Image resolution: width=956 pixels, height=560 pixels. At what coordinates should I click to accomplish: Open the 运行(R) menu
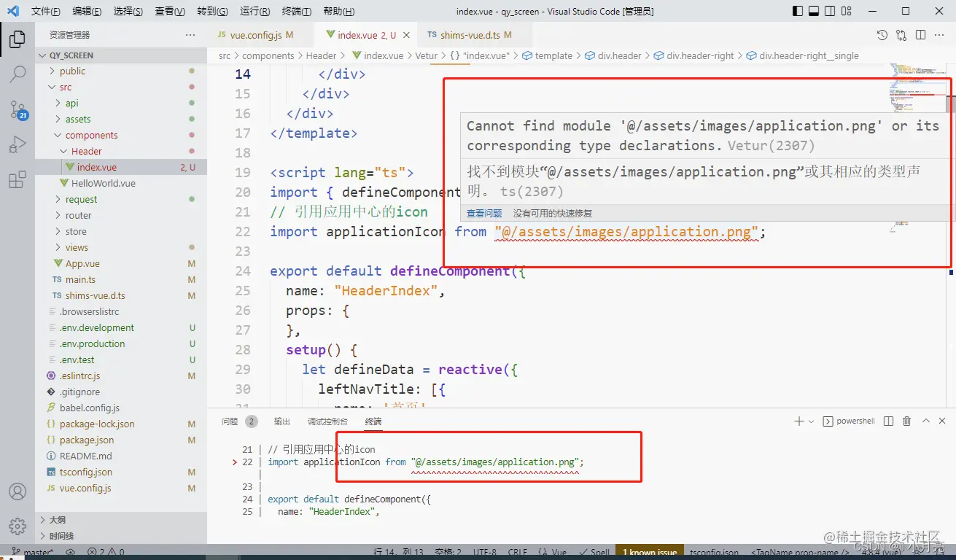click(x=254, y=11)
